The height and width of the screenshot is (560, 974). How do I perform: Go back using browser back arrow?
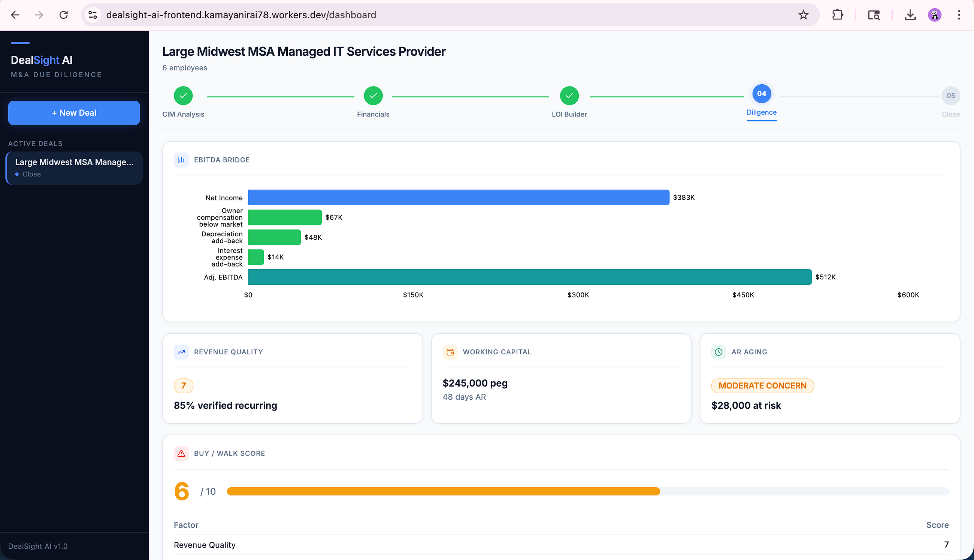click(15, 15)
